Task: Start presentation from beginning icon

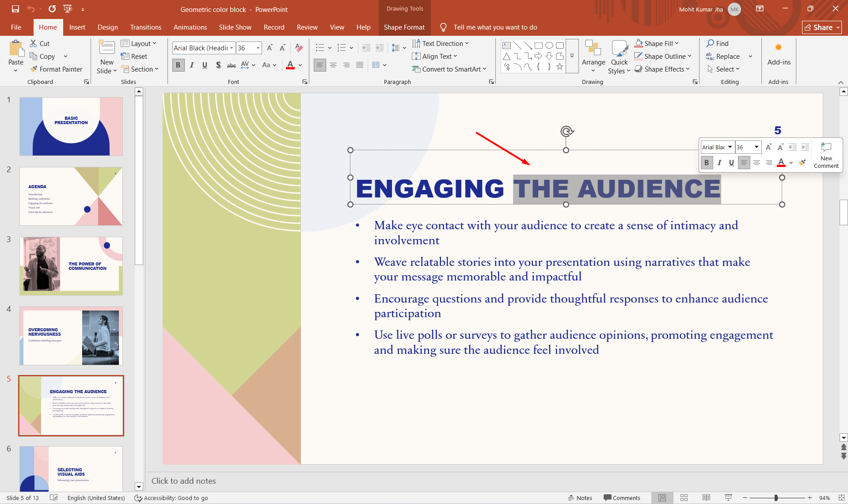Action: tap(68, 9)
